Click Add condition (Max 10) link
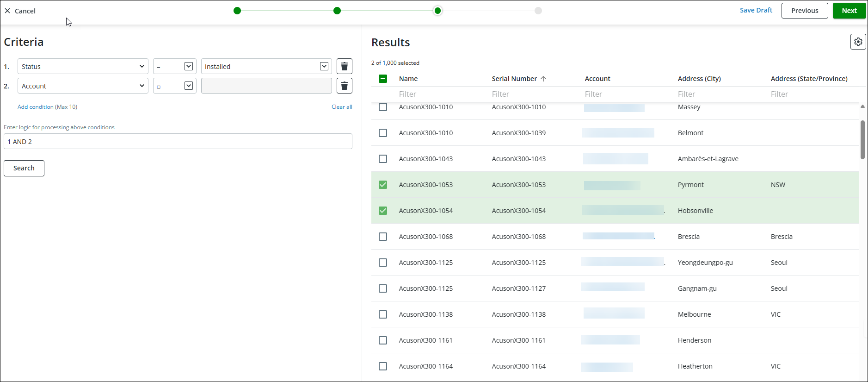The height and width of the screenshot is (382, 868). click(47, 107)
